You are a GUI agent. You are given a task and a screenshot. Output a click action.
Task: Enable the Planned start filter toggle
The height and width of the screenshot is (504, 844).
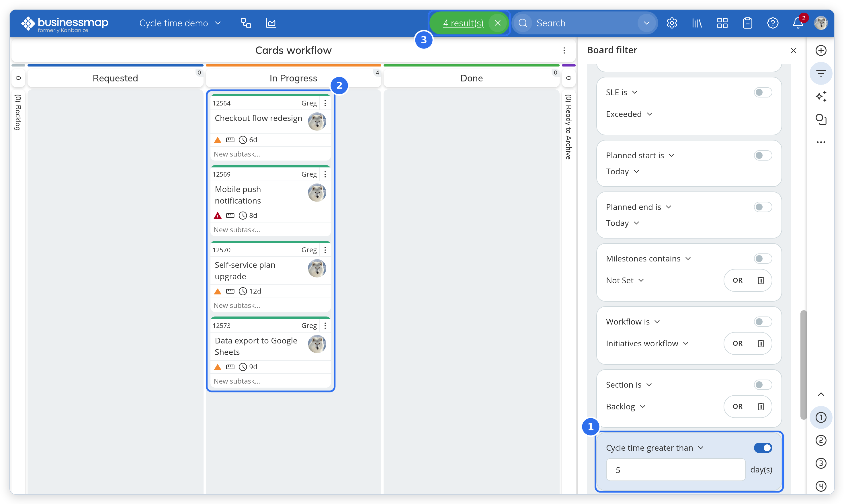coord(763,156)
